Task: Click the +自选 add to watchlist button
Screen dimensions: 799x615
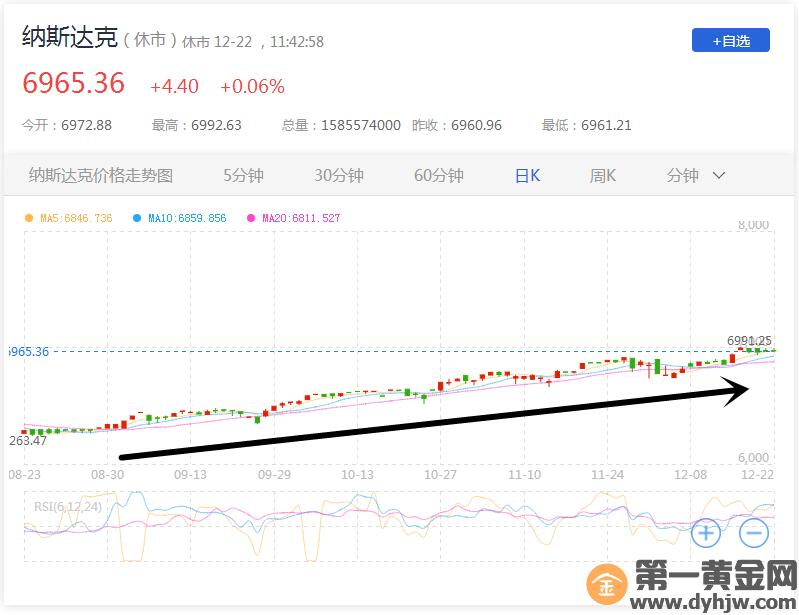Action: coord(730,40)
